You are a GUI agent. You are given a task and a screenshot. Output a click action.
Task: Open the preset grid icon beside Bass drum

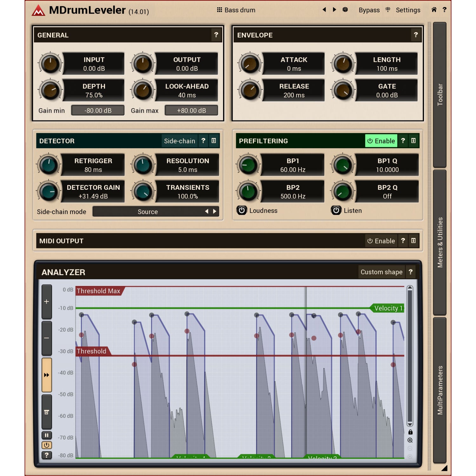pyautogui.click(x=219, y=10)
